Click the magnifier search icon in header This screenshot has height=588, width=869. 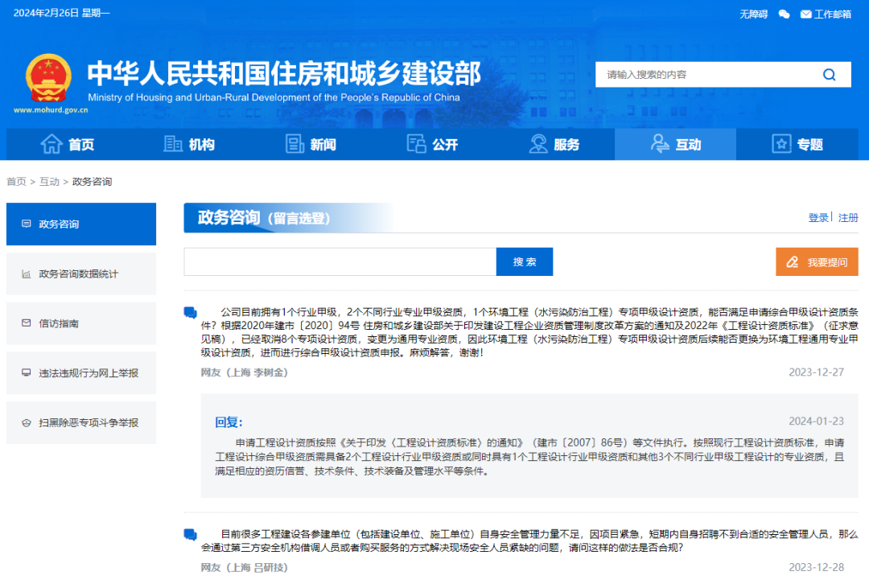(829, 74)
